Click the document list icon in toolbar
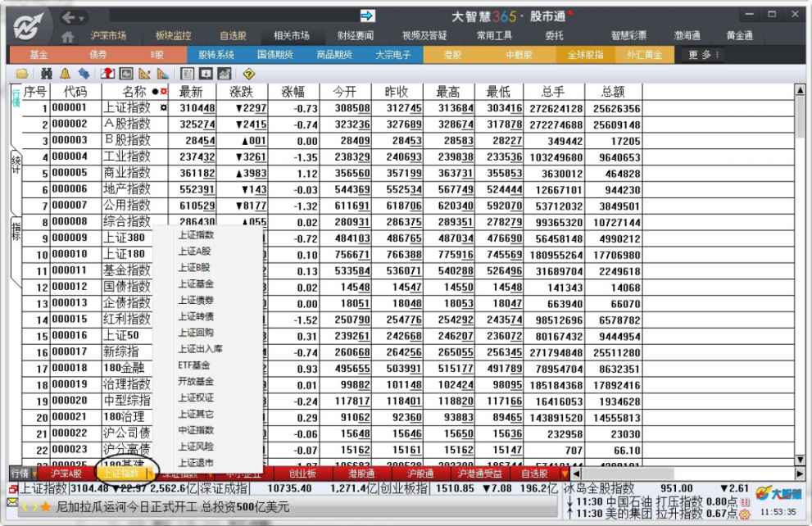Screen dimensions: 812x526 point(188,74)
